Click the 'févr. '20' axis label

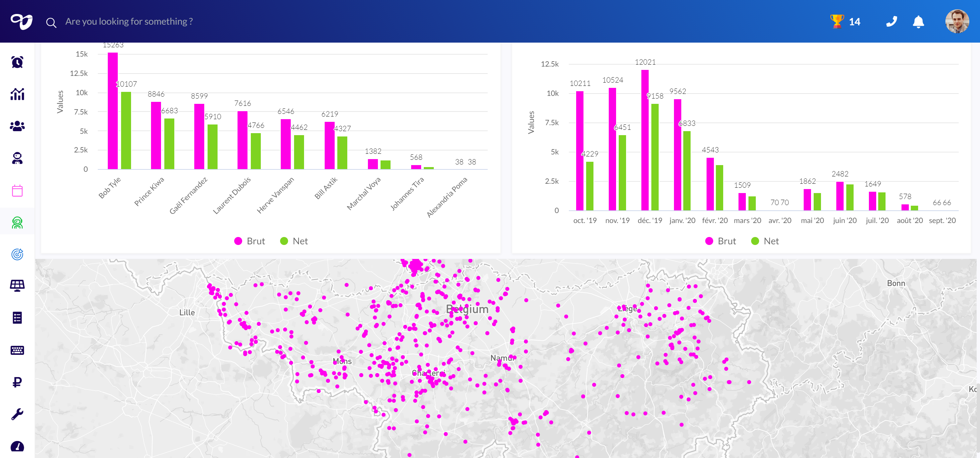pos(715,220)
